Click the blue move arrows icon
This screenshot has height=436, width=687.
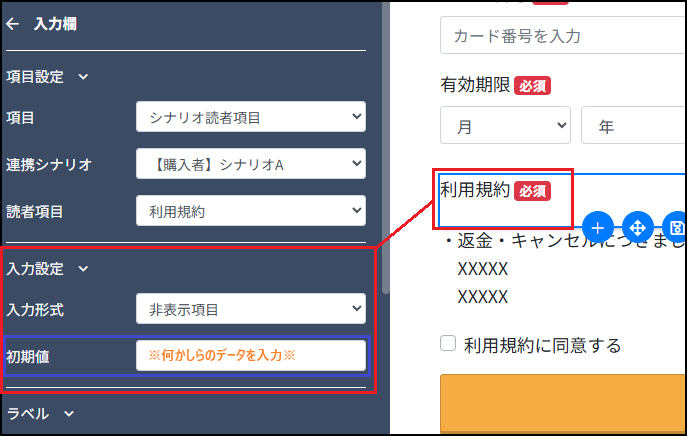tap(637, 227)
